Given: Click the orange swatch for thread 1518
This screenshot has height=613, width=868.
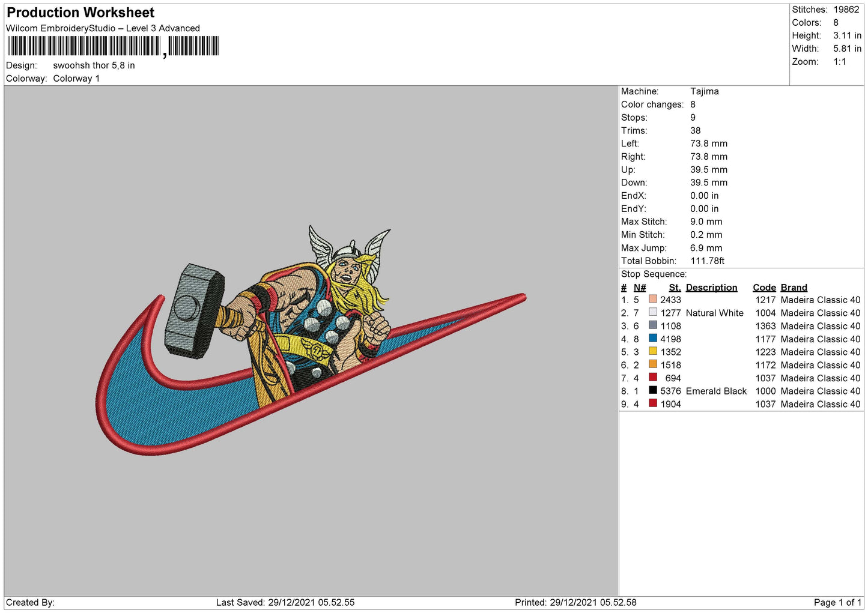Looking at the screenshot, I should click(x=652, y=364).
